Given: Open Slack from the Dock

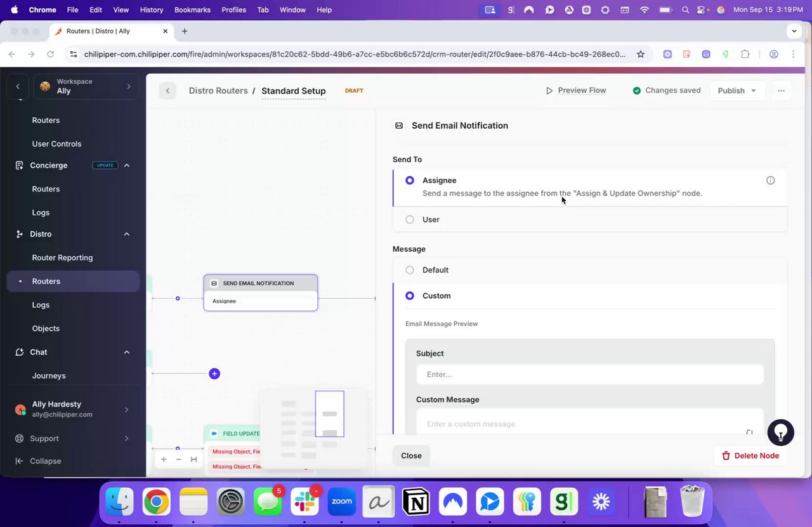Looking at the screenshot, I should click(x=304, y=502).
